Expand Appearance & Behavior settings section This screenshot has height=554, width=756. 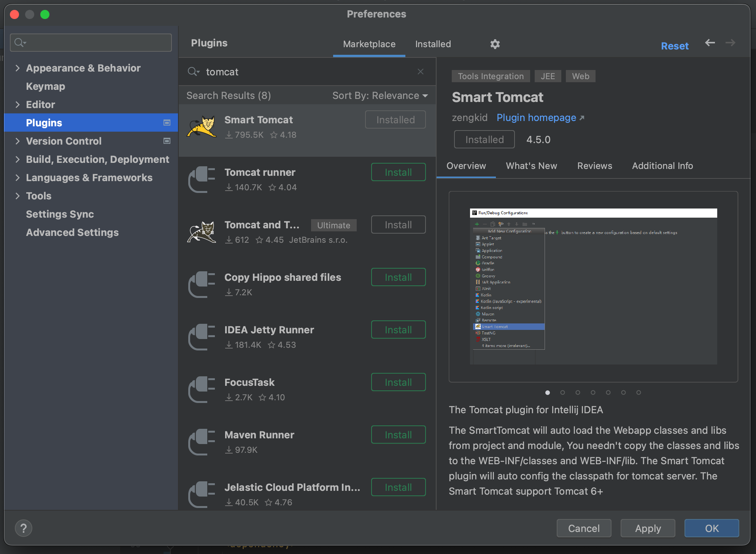(x=17, y=68)
